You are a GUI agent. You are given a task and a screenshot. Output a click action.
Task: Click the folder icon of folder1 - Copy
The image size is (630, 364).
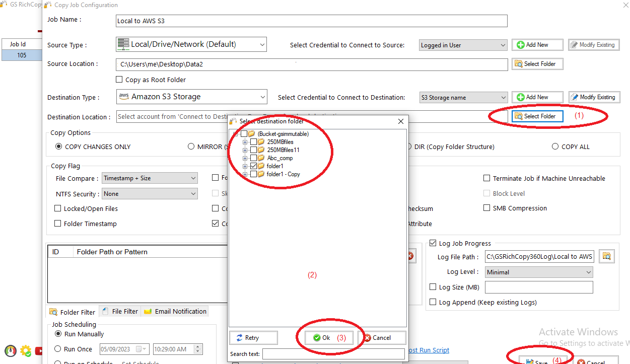tap(261, 174)
